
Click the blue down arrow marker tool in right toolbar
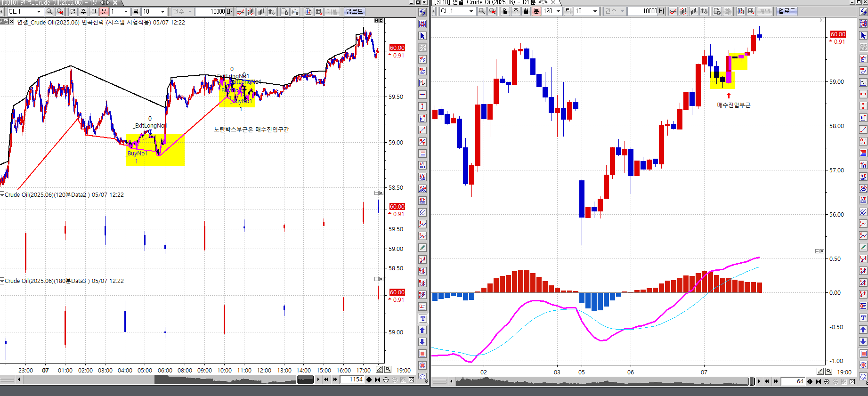coord(863,341)
